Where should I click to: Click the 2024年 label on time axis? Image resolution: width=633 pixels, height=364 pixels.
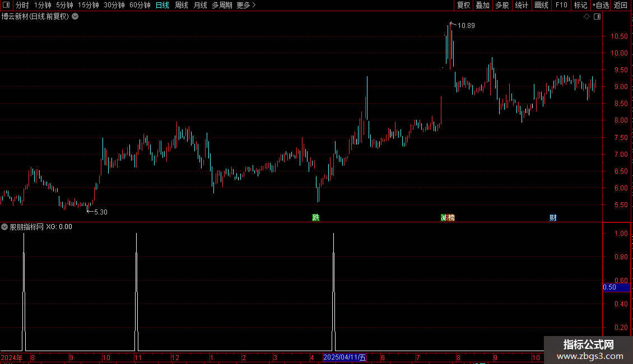pos(12,357)
